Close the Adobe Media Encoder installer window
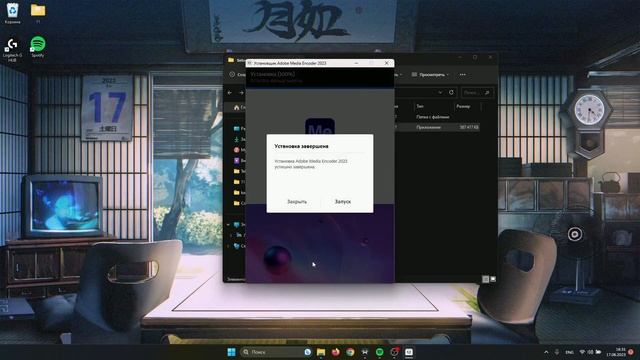640x360 pixels. pyautogui.click(x=386, y=63)
